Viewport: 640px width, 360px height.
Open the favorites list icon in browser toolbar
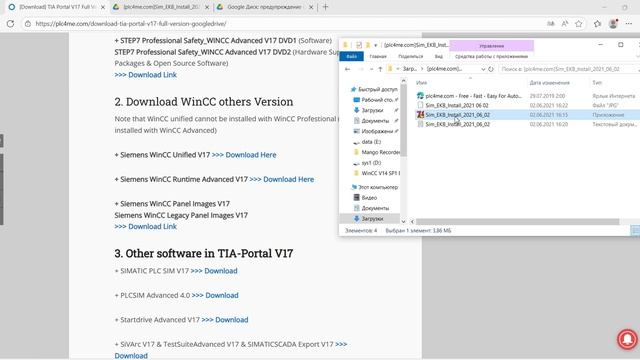(x=598, y=24)
